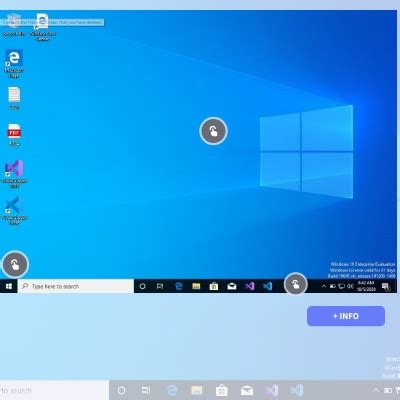Launch Visual Studio Code from the taskbar
Screen dimensions: 400x400
[267, 286]
